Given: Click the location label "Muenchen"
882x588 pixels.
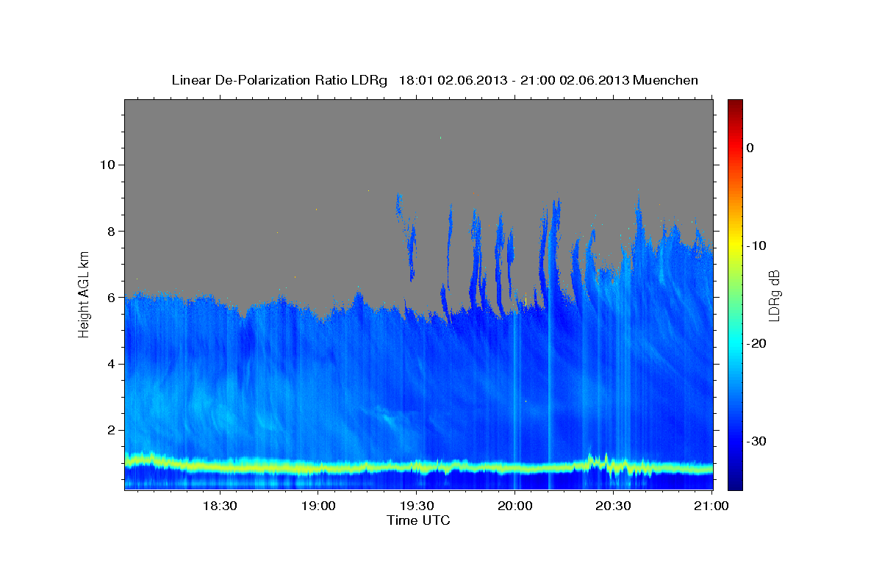Looking at the screenshot, I should [666, 80].
